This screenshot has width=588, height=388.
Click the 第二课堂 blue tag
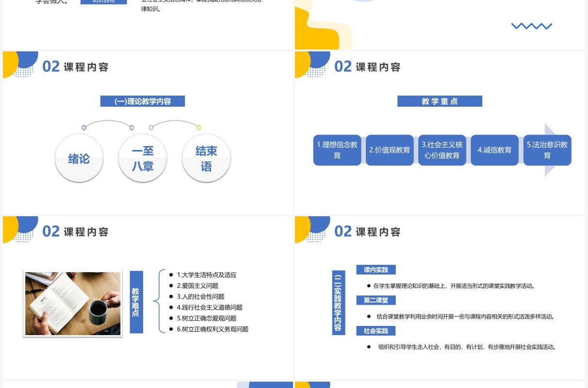pyautogui.click(x=376, y=300)
